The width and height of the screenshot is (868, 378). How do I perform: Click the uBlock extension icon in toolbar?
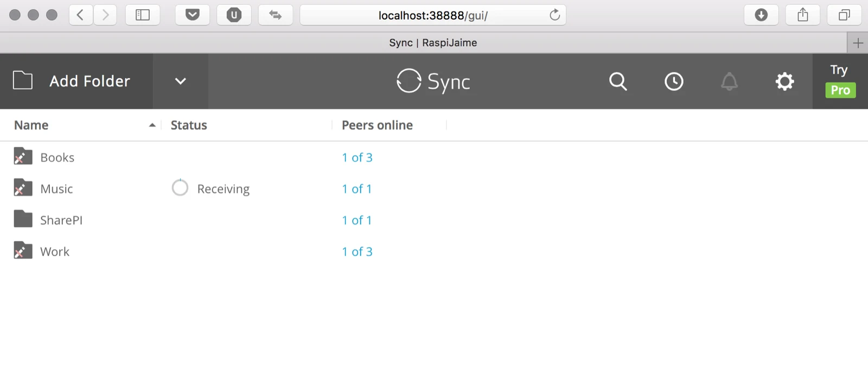[x=234, y=15]
